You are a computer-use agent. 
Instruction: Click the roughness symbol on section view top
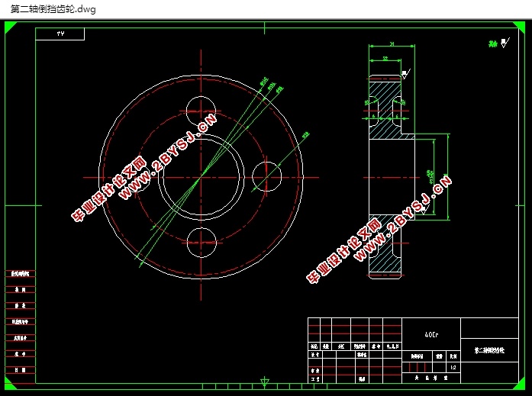(x=406, y=74)
